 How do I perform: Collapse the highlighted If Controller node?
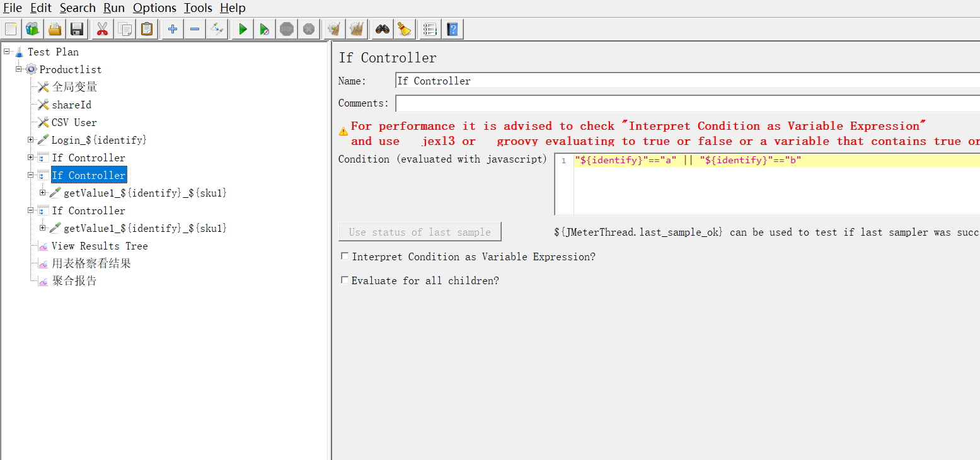pyautogui.click(x=31, y=175)
